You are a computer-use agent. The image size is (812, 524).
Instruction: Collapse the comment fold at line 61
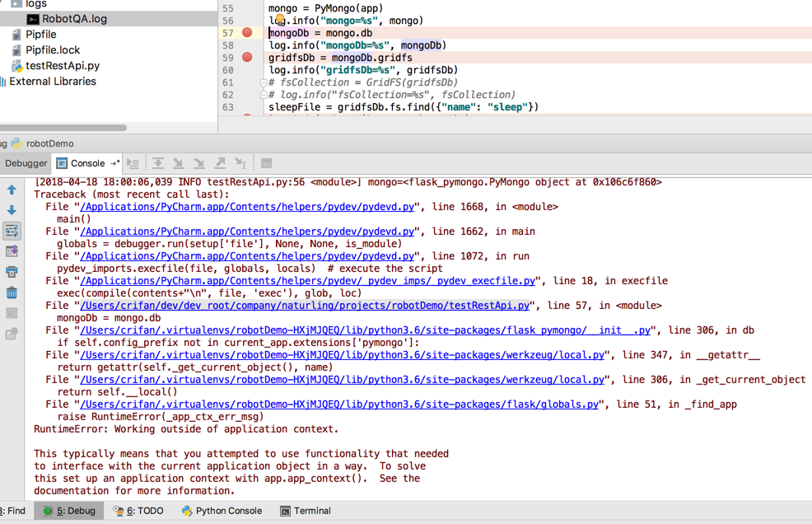264,82
